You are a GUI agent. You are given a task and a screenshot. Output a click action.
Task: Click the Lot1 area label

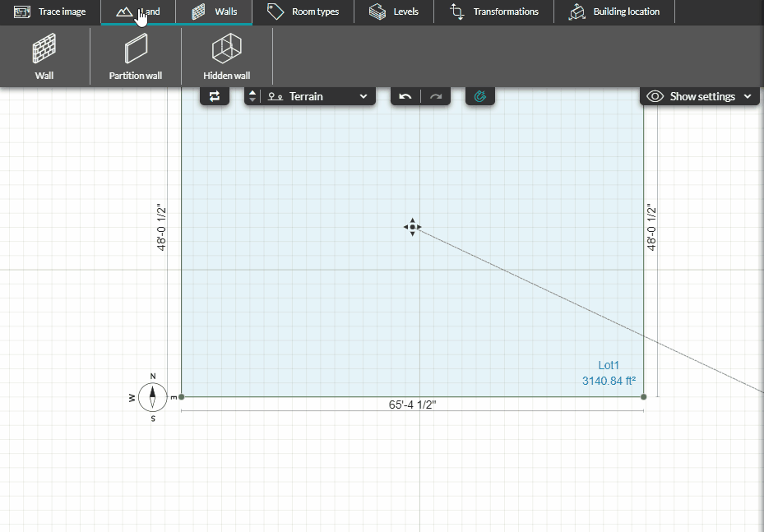click(609, 364)
